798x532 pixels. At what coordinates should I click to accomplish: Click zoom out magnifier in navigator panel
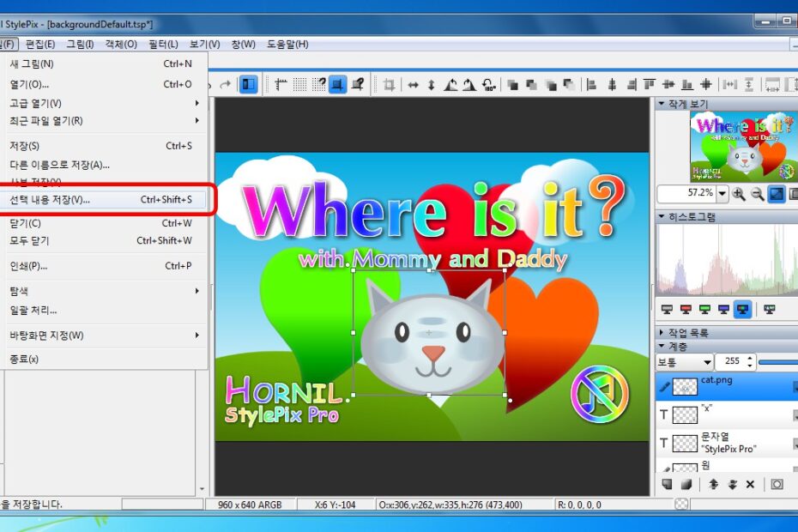click(x=758, y=193)
